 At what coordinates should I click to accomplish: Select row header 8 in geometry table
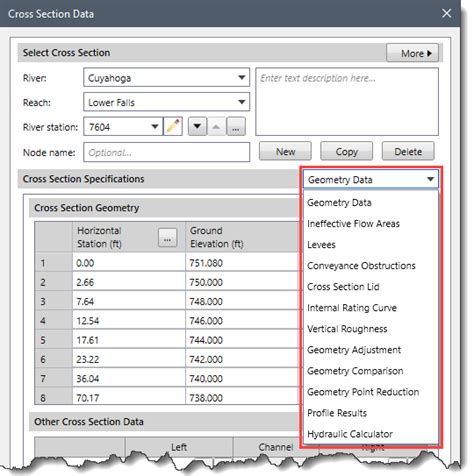coord(54,397)
